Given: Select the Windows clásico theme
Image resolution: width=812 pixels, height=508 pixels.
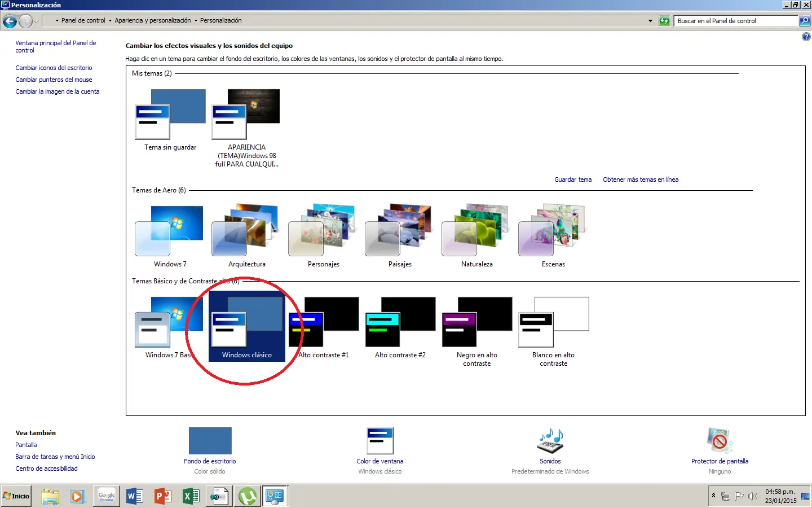Looking at the screenshot, I should coord(246,326).
